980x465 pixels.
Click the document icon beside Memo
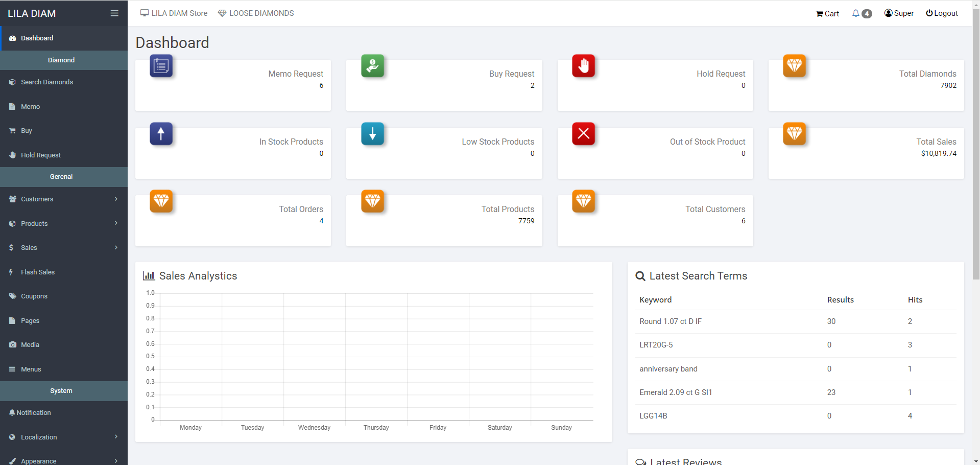tap(12, 107)
